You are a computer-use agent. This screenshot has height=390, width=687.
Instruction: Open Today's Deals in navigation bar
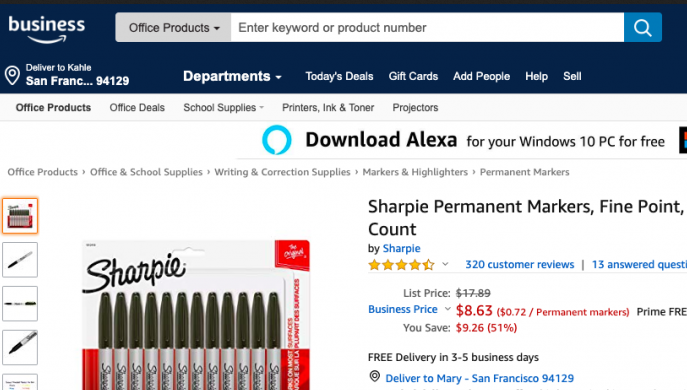click(339, 76)
